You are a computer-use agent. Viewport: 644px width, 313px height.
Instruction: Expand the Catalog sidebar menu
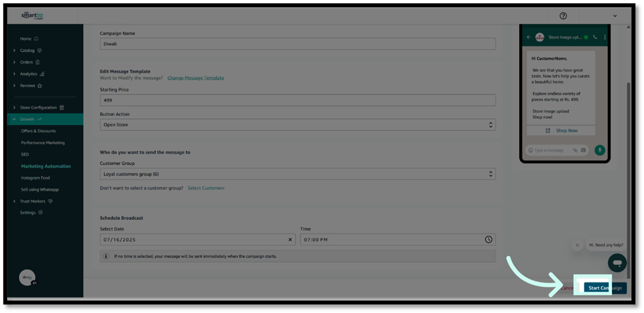(x=15, y=51)
